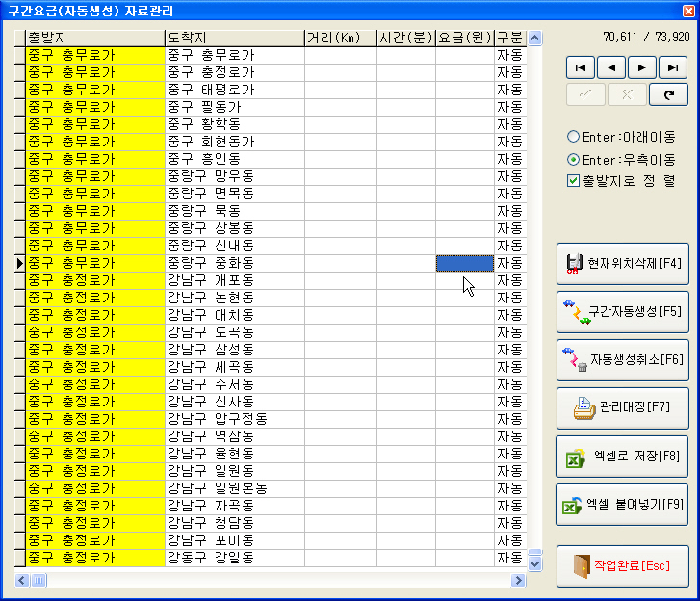The image size is (700, 601).
Task: Open 관리대장[F7] printer button
Action: pos(623,408)
